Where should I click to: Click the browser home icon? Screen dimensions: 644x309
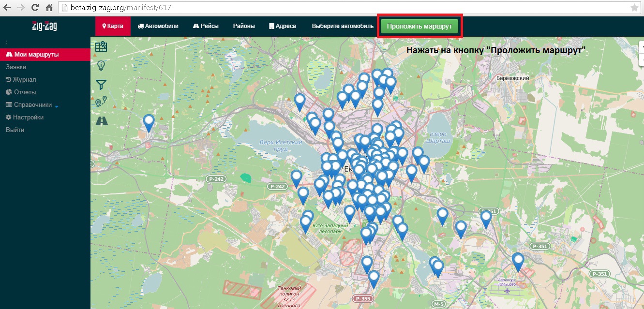click(x=49, y=8)
